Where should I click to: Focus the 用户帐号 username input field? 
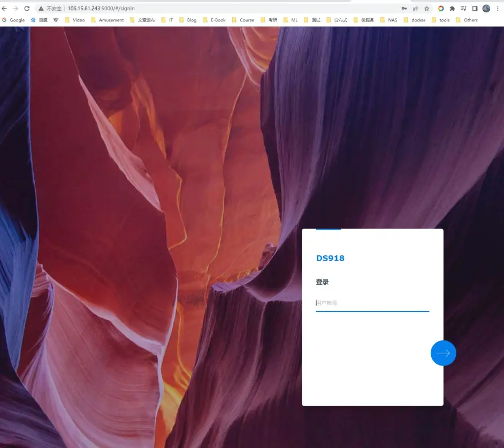coord(372,303)
